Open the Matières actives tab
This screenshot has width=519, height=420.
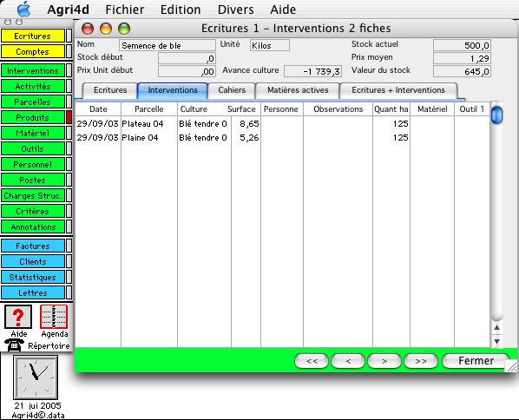(x=298, y=90)
